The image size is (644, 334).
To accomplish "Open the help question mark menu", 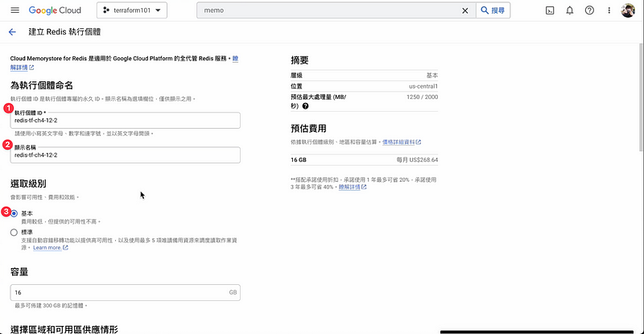I will [589, 10].
